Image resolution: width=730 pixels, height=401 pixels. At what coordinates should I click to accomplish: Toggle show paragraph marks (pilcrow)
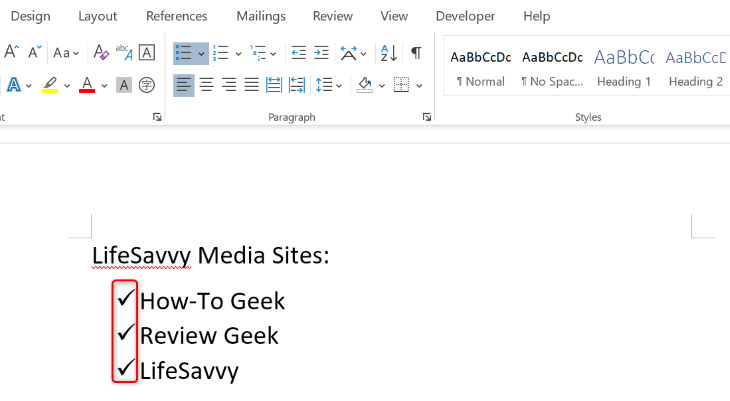[x=416, y=53]
